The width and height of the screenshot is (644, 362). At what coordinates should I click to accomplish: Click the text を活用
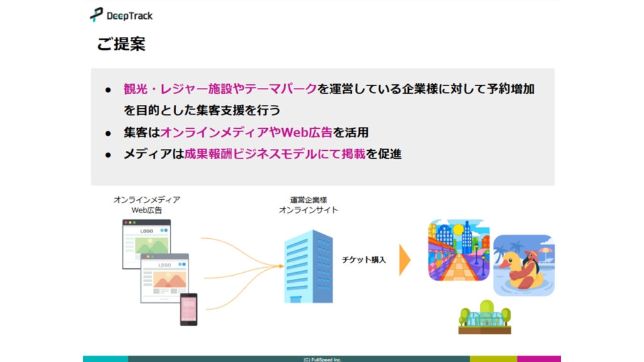point(351,132)
